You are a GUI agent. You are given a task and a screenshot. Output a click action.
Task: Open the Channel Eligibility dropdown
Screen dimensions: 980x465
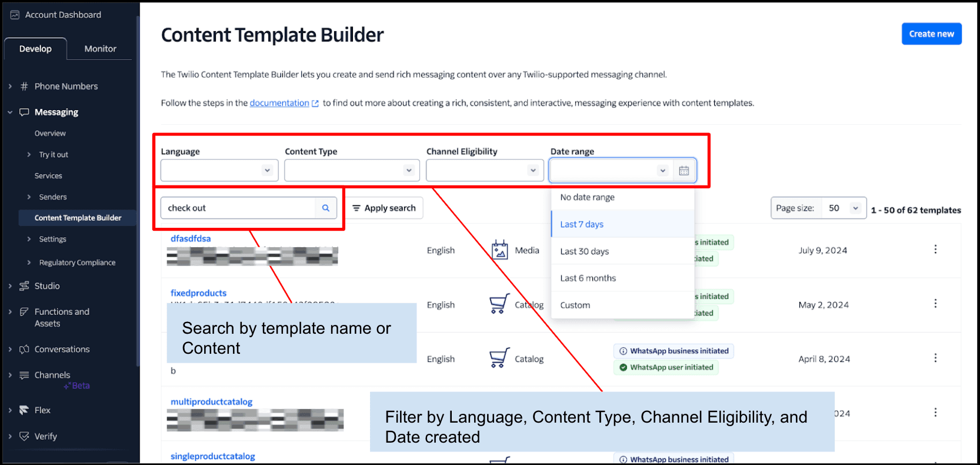point(485,171)
